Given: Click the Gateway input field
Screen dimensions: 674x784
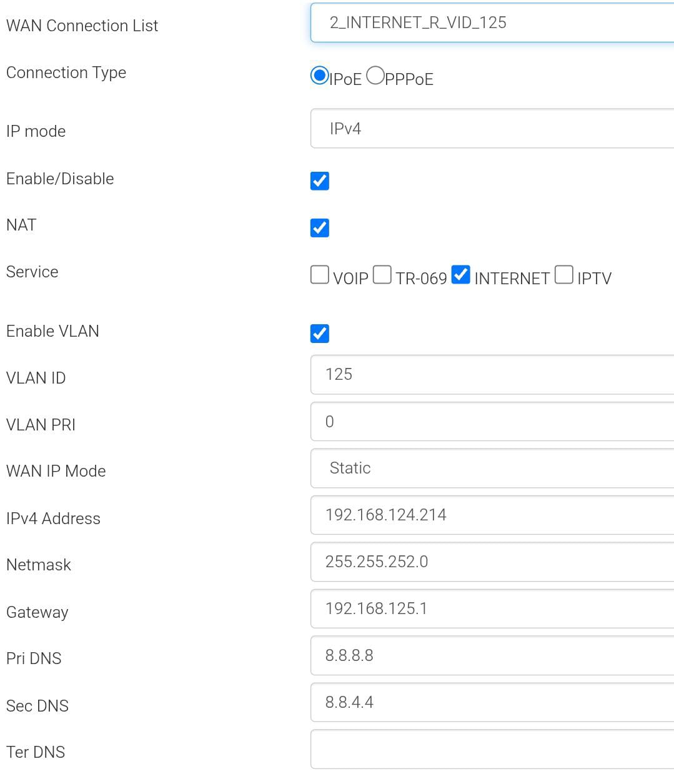Looking at the screenshot, I should [492, 609].
